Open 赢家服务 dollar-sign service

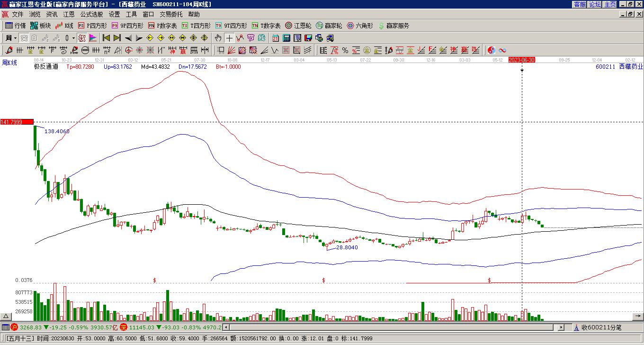pos(394,26)
